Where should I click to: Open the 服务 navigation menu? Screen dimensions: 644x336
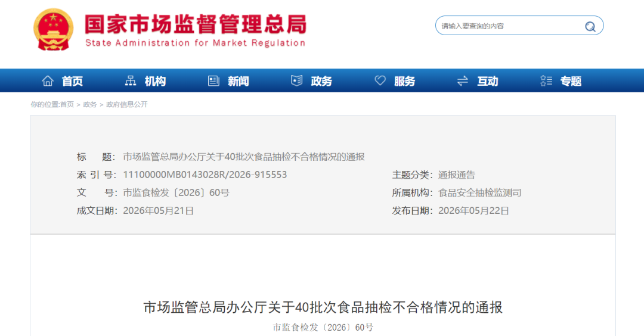click(404, 81)
